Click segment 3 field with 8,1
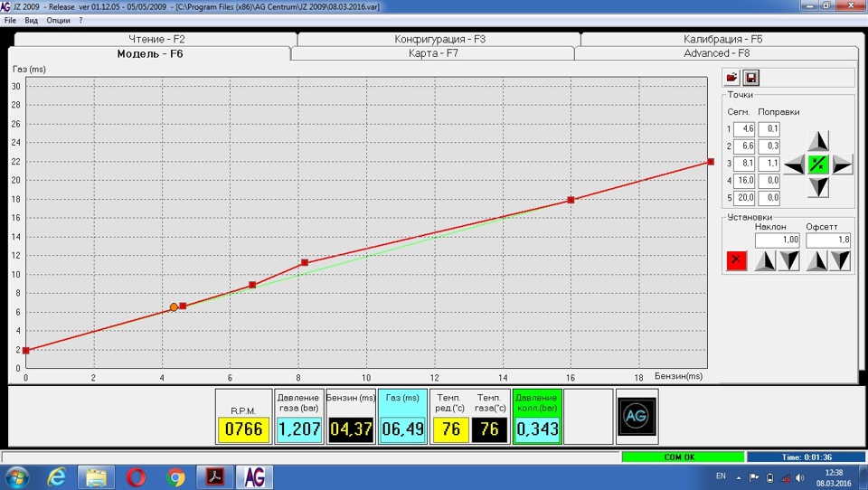868x490 pixels. [744, 164]
